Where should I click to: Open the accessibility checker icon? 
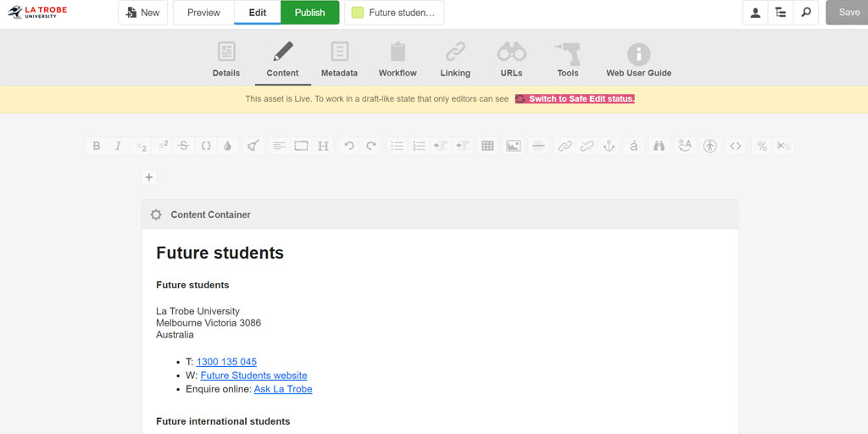[710, 146]
